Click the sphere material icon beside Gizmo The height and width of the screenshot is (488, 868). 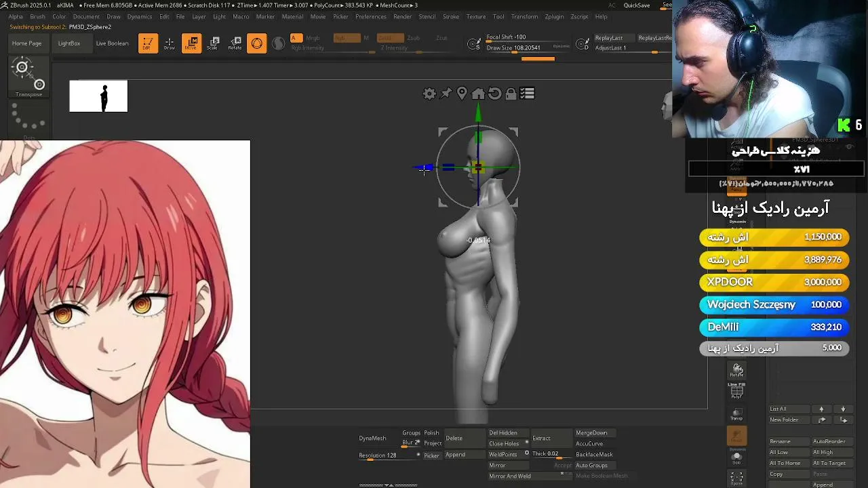coord(278,43)
